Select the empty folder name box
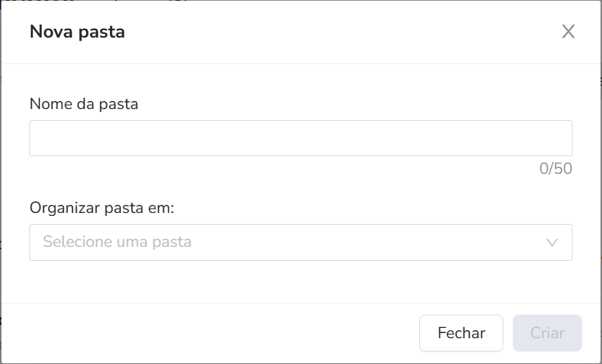Viewport: 602px width, 364px height. tap(301, 139)
